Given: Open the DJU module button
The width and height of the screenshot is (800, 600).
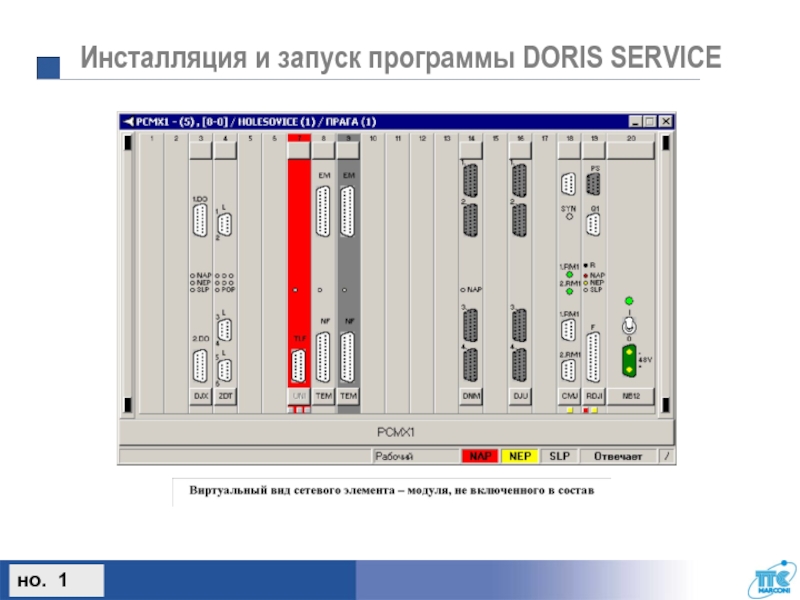Looking at the screenshot, I should tap(520, 396).
